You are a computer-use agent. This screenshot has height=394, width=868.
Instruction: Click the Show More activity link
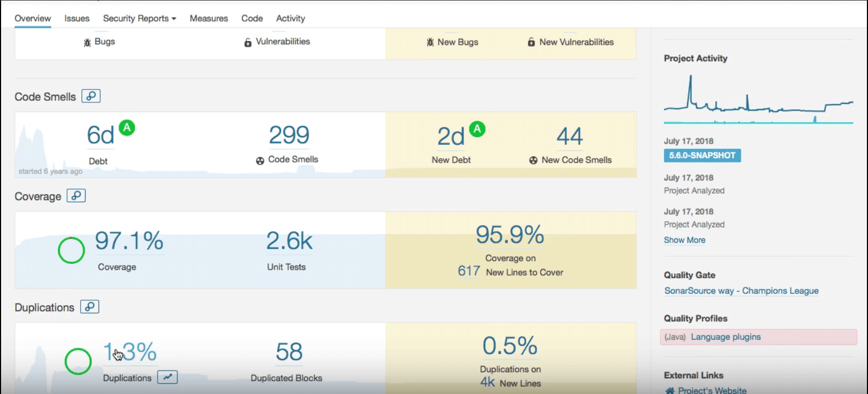pyautogui.click(x=684, y=240)
